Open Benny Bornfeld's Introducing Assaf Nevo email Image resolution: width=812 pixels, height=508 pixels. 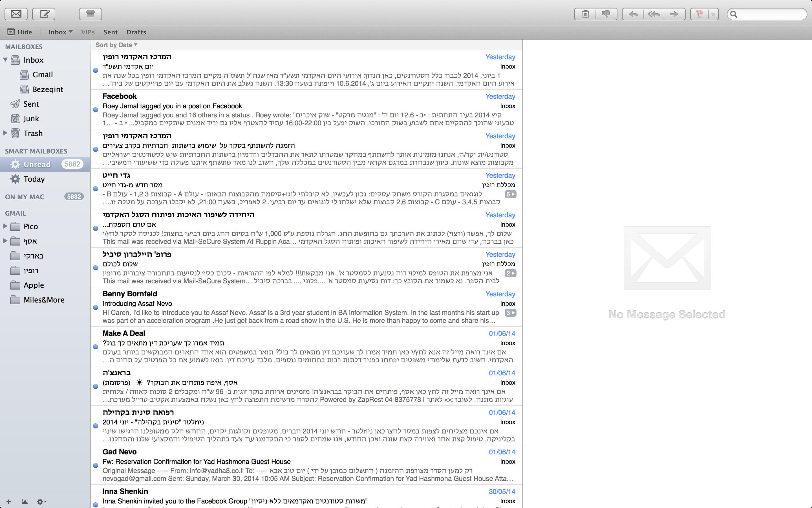(x=306, y=307)
